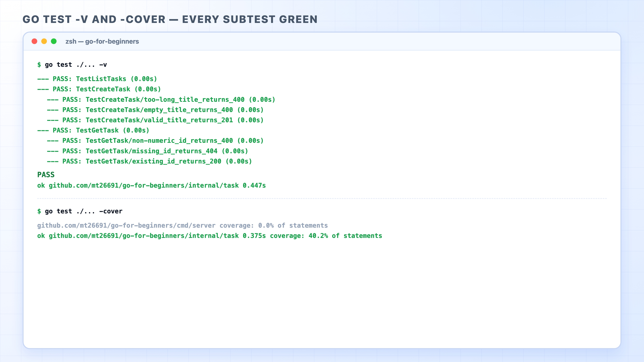
Task: Click the red close window dot
Action: click(x=34, y=41)
